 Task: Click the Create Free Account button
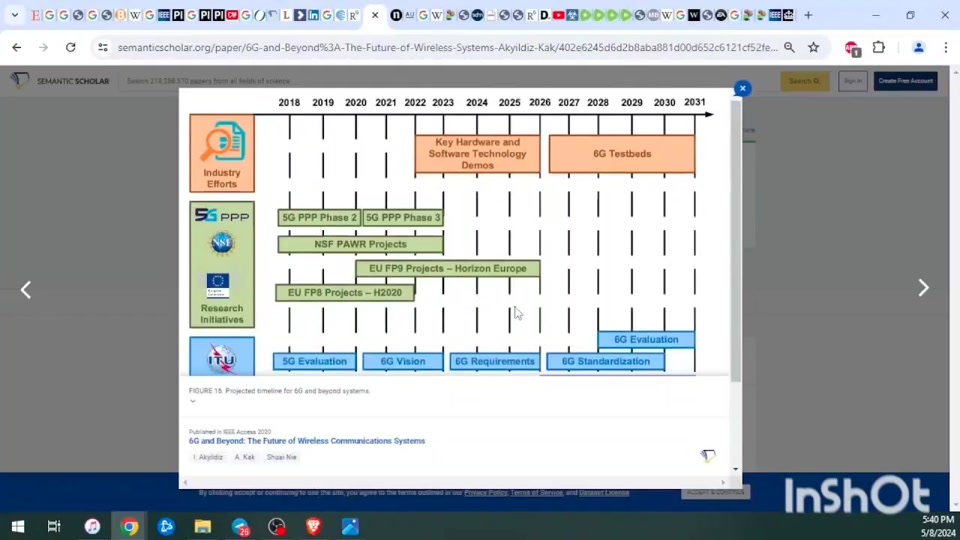click(x=905, y=81)
